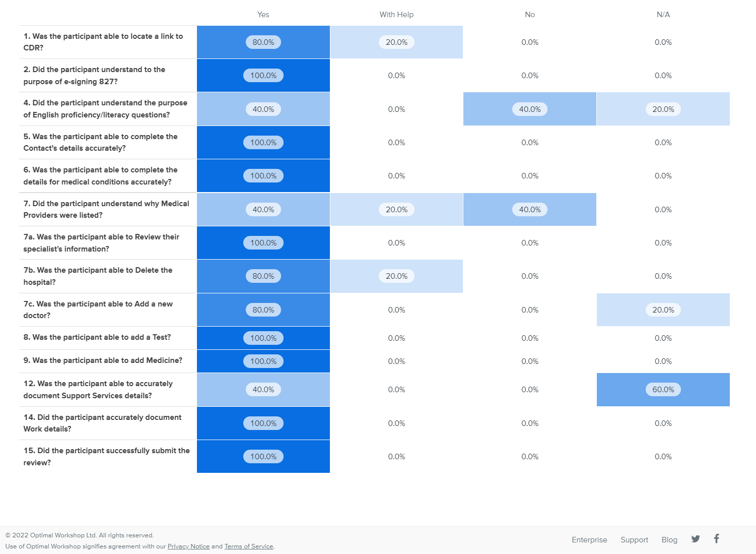
Task: Select the 20.0% With Help cell for CDR link
Action: pyautogui.click(x=396, y=42)
